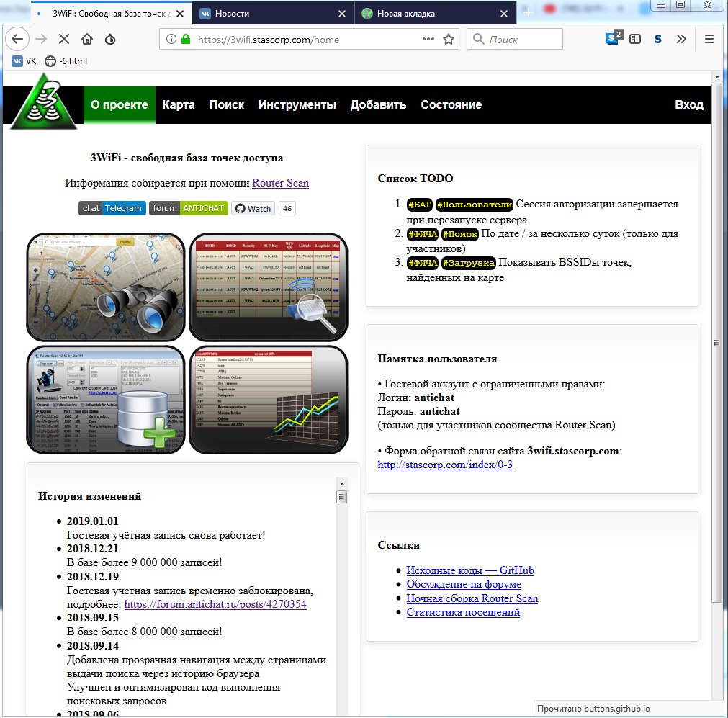Screen dimensions: 728x718
Task: Click the Firefox Tor-like refresh identity icon
Action: tap(110, 39)
